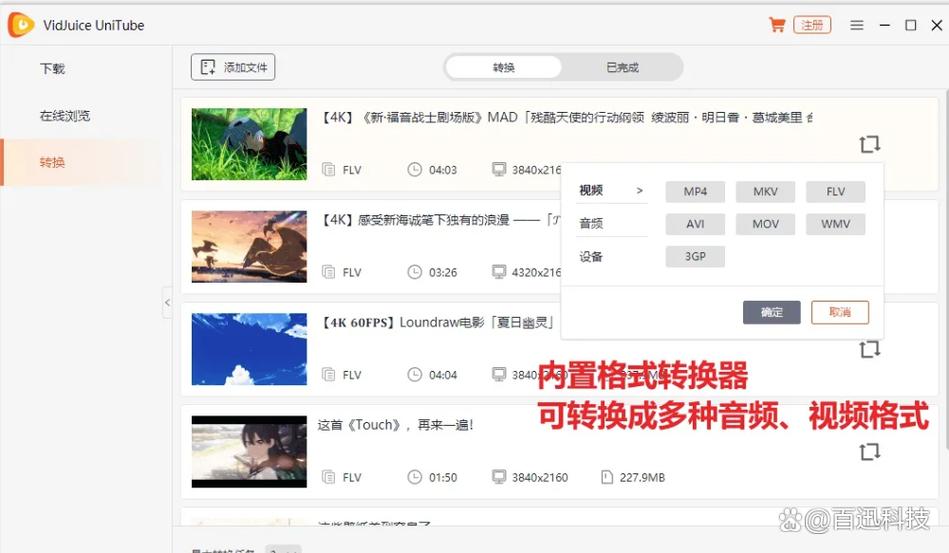
Task: Collapse the sidebar with the arrow handle
Action: (x=168, y=303)
